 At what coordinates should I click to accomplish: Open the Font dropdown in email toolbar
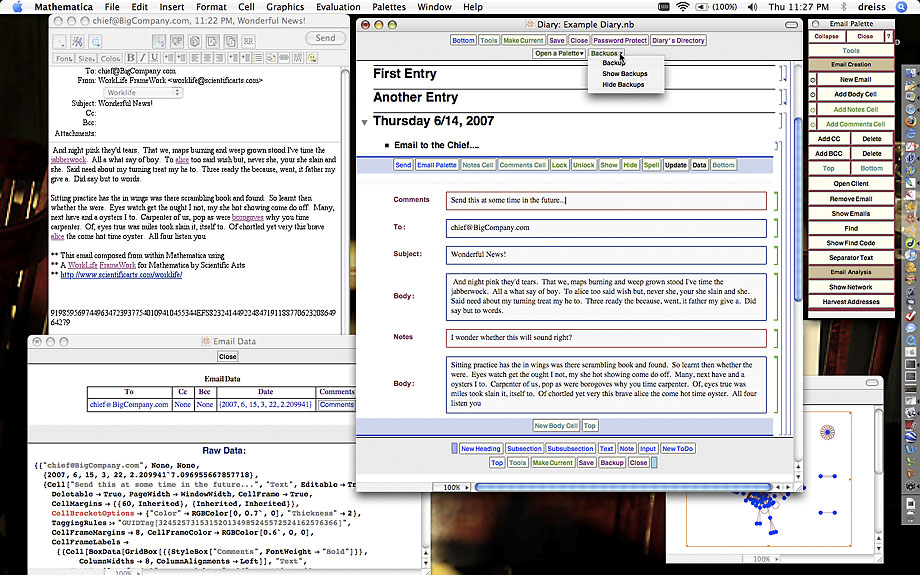tap(64, 59)
